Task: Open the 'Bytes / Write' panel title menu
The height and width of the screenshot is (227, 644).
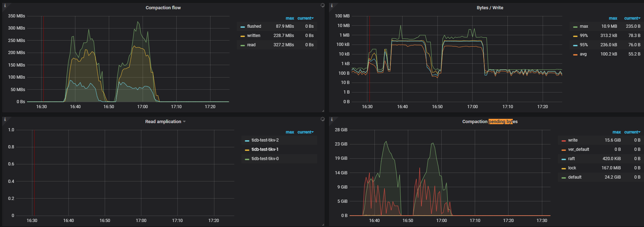Action: tap(490, 8)
